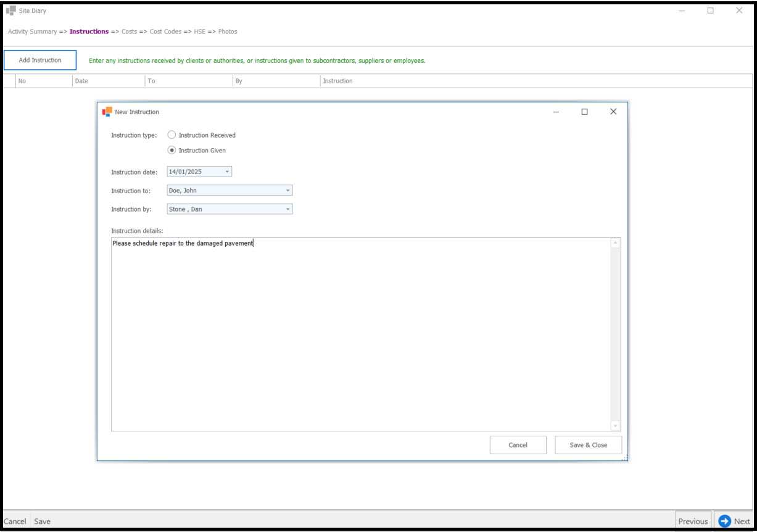Image resolution: width=757 pixels, height=532 pixels.
Task: Select the Instruction Given radio button
Action: click(172, 150)
